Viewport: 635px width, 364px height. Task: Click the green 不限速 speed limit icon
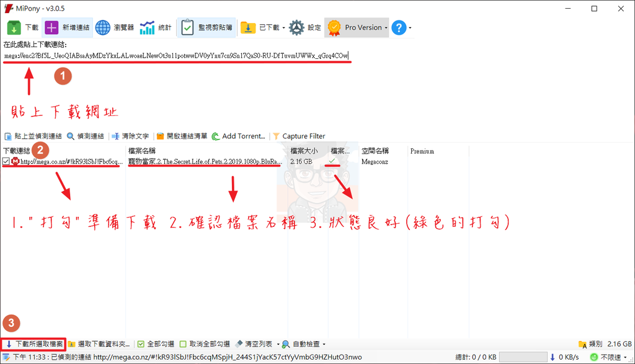click(x=594, y=357)
